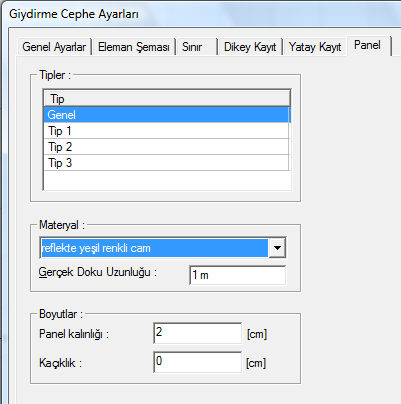Click empty area below Tip 3

(x=167, y=180)
